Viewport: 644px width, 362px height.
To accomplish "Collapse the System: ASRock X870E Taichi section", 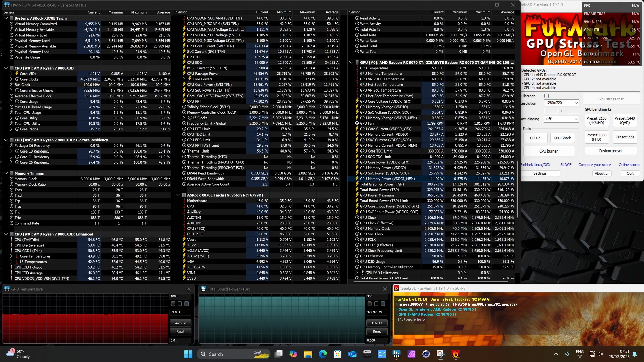I will [x=6, y=18].
